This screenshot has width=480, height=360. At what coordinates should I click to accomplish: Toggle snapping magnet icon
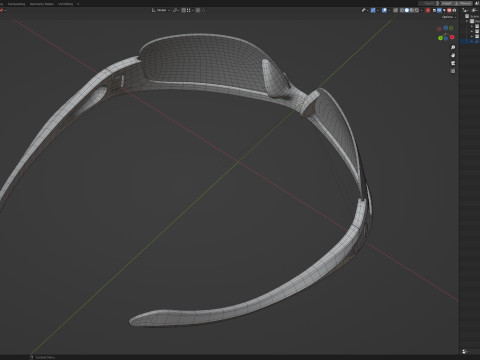tap(183, 10)
